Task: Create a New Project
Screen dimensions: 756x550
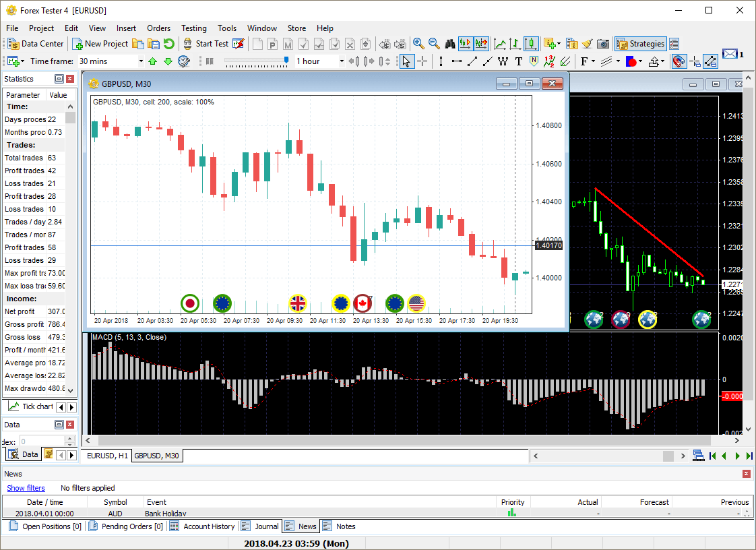Action: pos(100,44)
